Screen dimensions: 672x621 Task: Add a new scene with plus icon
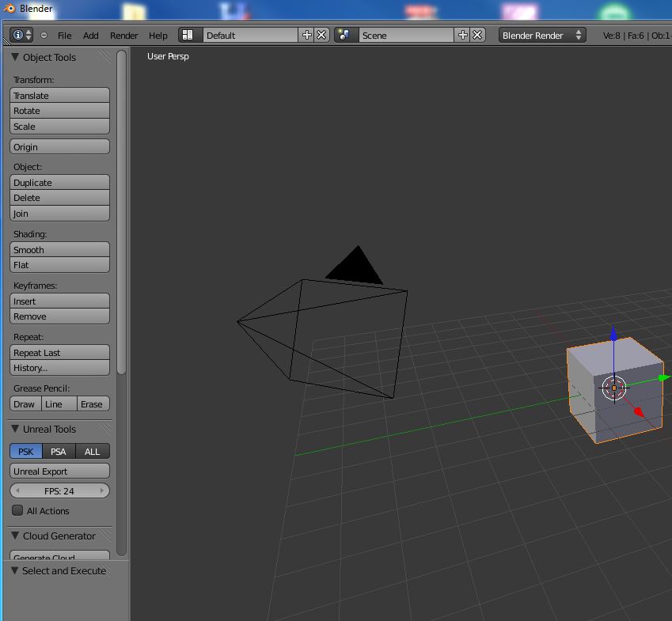pyautogui.click(x=463, y=35)
